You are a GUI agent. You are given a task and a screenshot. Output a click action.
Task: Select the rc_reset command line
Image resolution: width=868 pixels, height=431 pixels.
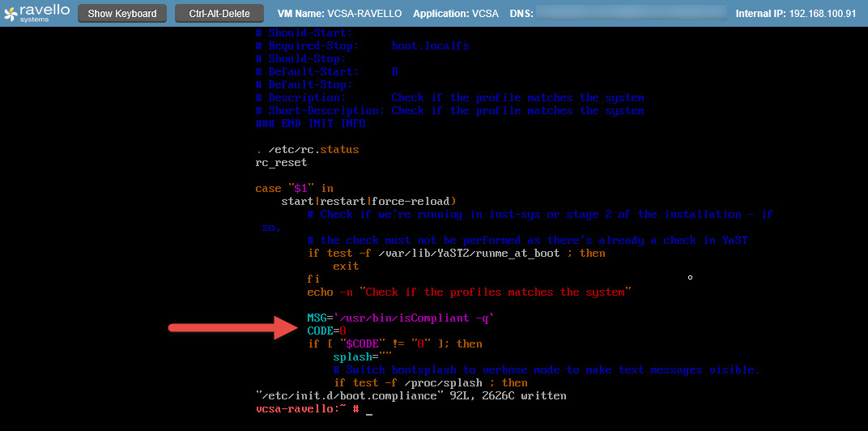click(x=281, y=162)
